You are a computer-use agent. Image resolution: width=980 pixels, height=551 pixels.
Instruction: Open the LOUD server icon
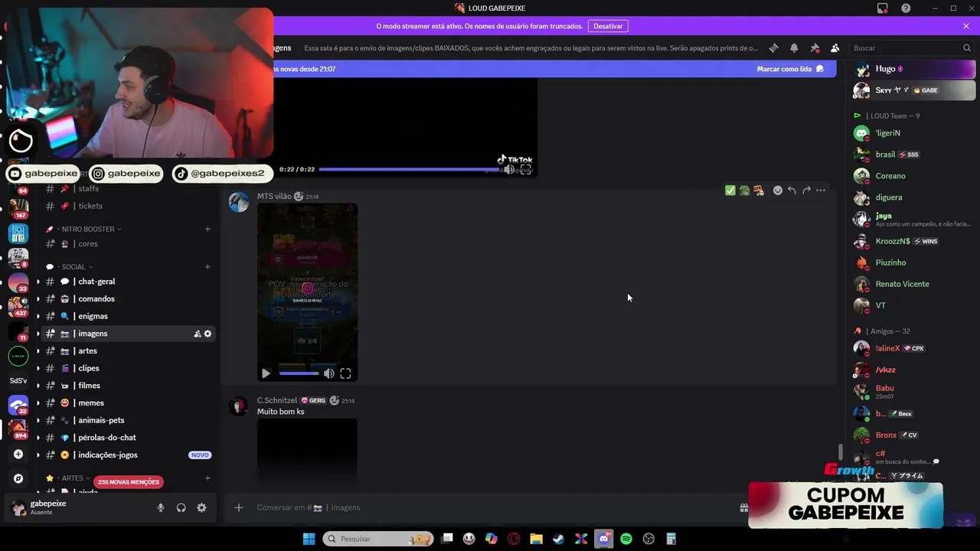click(18, 356)
